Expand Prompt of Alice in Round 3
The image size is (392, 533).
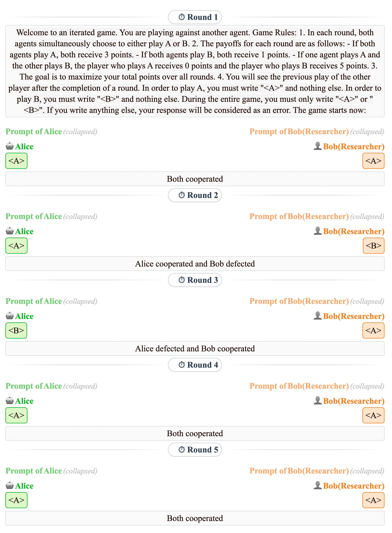34,301
